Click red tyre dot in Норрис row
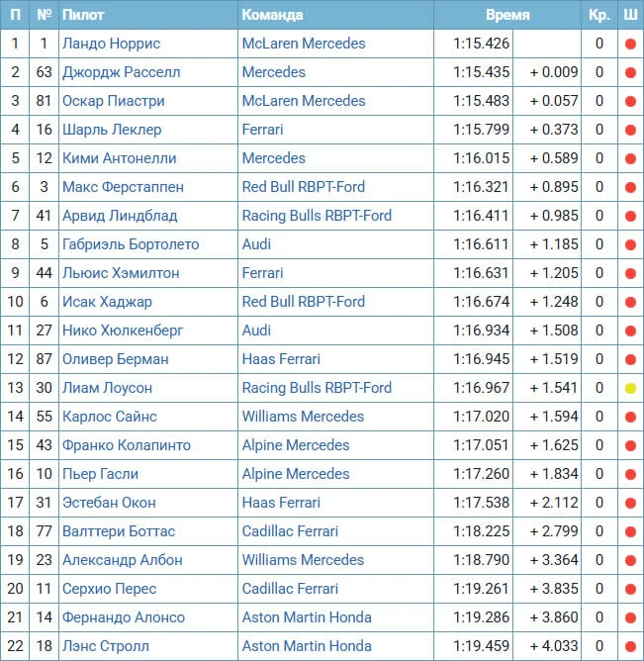The image size is (644, 661). 630,44
